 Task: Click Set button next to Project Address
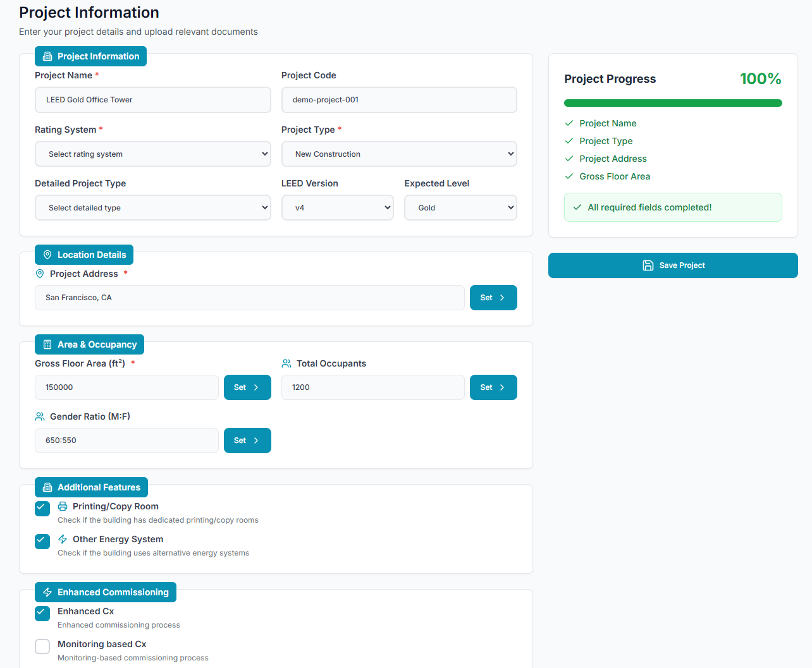click(x=493, y=298)
